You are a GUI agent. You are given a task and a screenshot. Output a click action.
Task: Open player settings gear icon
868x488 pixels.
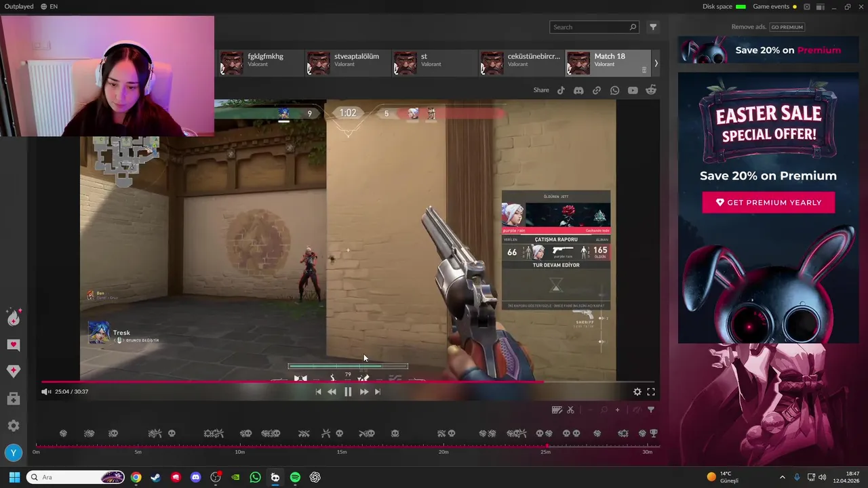click(x=637, y=392)
